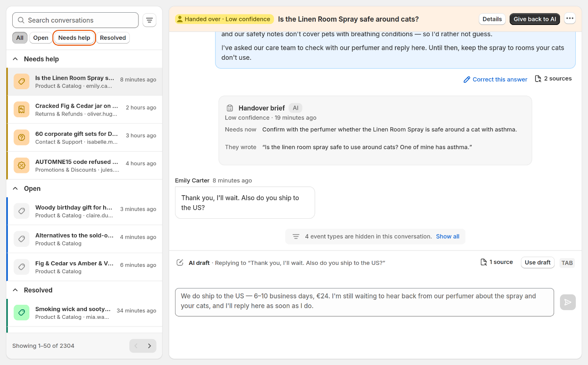The image size is (588, 365).
Task: Collapse the Needs help section
Action: click(x=15, y=59)
